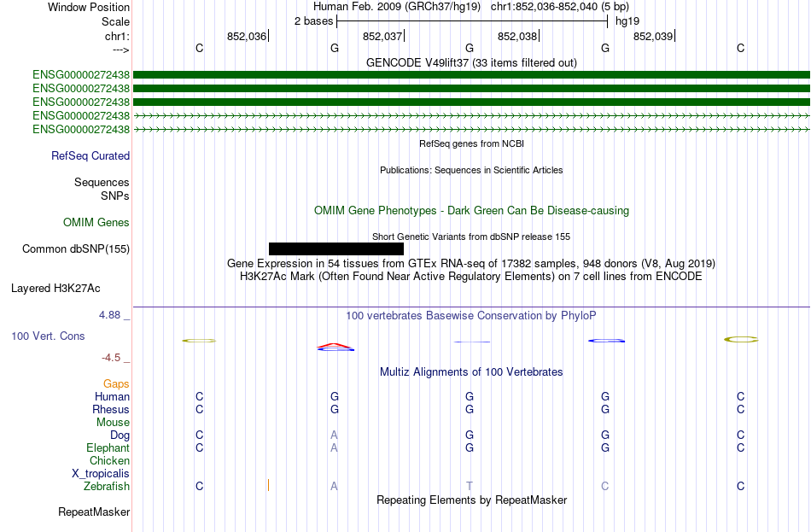The height and width of the screenshot is (532, 811).
Task: Click 'Repeating Elements by RepeatMasker' title
Action: tap(471, 500)
